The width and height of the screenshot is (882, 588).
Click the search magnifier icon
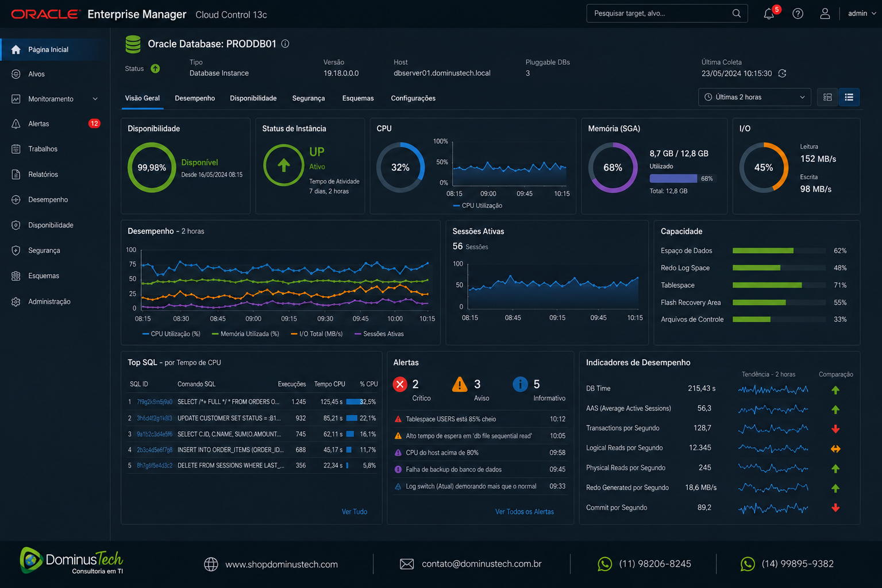click(x=736, y=13)
